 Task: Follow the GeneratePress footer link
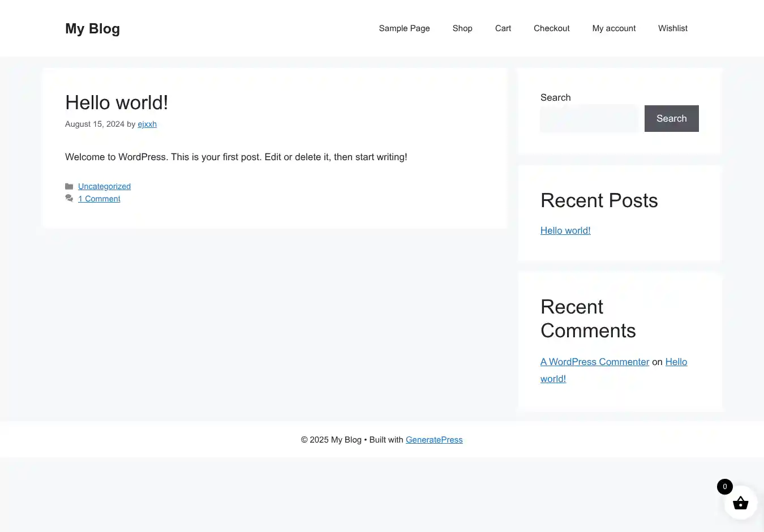[x=434, y=440]
